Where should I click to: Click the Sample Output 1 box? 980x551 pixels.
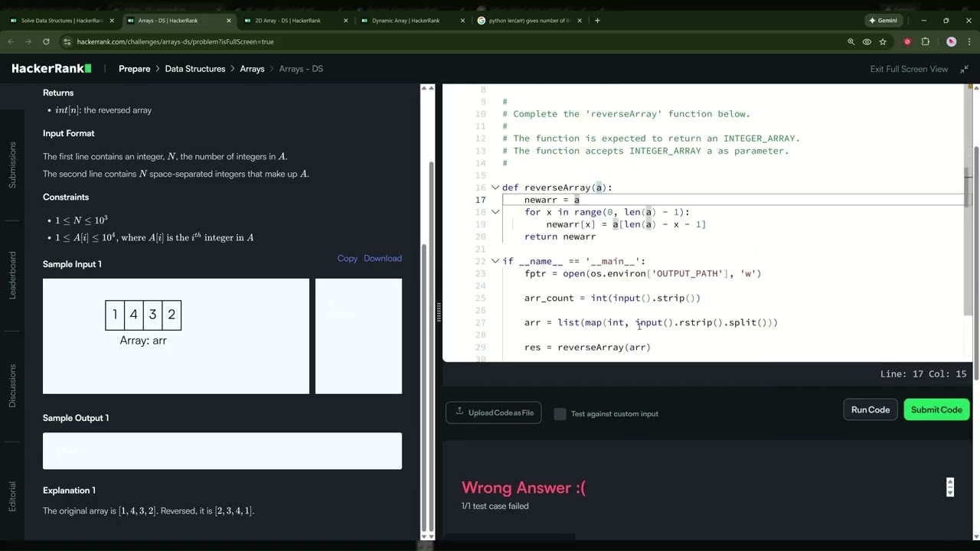tap(222, 451)
